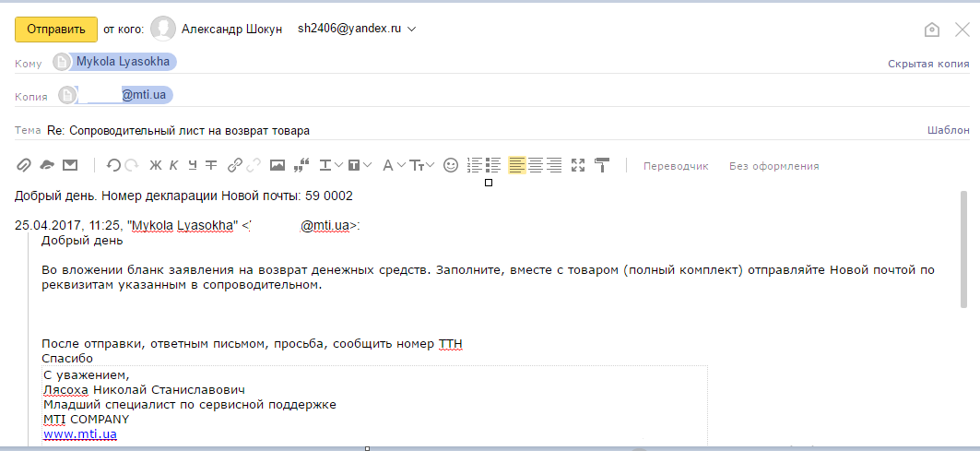This screenshot has height=451, width=980.
Task: Click the attach file paperclip icon
Action: tap(24, 166)
